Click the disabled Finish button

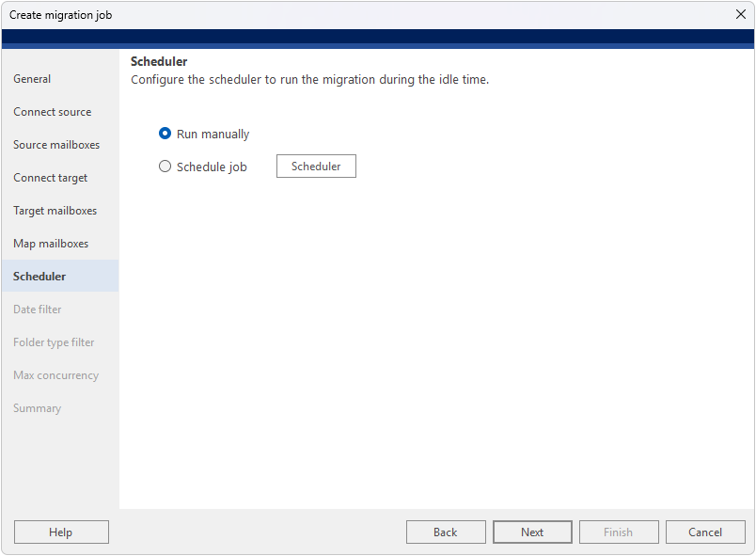click(x=619, y=532)
